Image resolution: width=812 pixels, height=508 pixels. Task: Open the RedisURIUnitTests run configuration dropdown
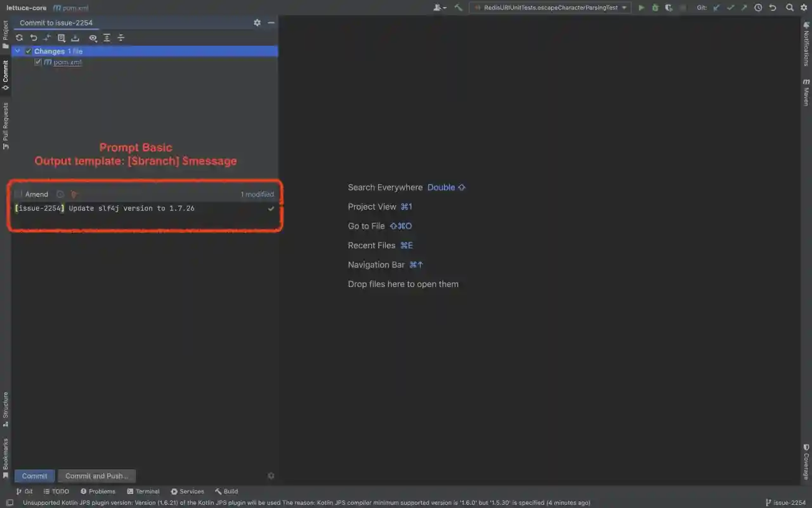(549, 8)
